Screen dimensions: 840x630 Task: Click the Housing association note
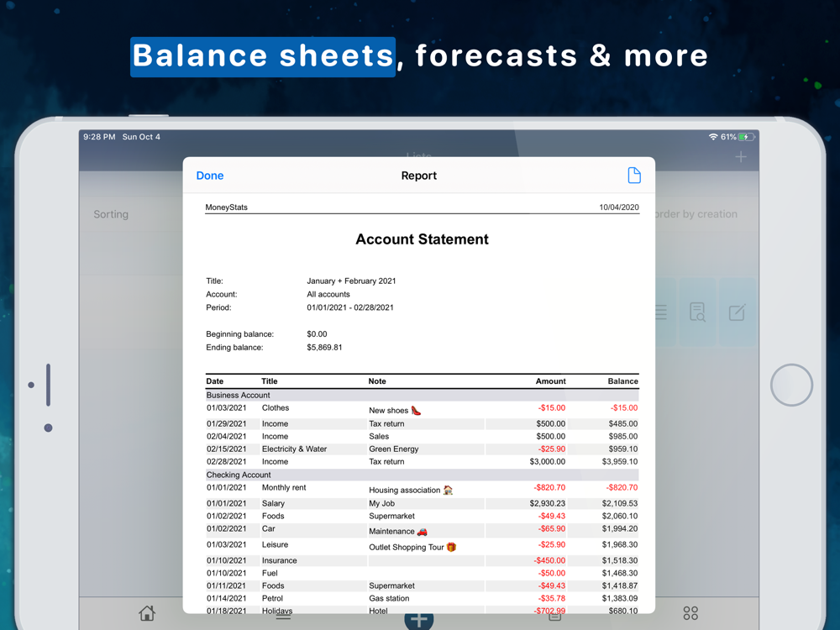(x=411, y=491)
